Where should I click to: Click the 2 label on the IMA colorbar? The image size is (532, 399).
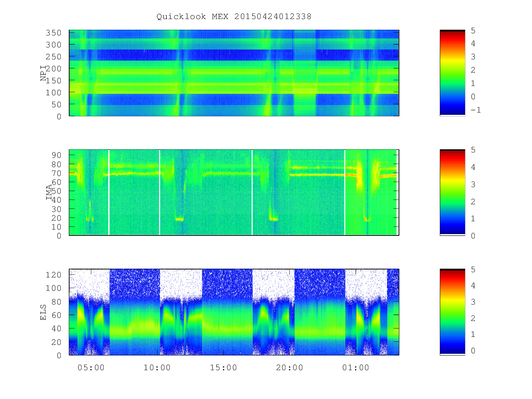(473, 202)
